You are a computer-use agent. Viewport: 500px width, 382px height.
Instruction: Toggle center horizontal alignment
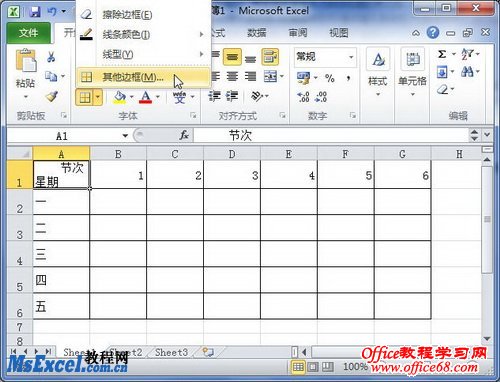pyautogui.click(x=232, y=76)
